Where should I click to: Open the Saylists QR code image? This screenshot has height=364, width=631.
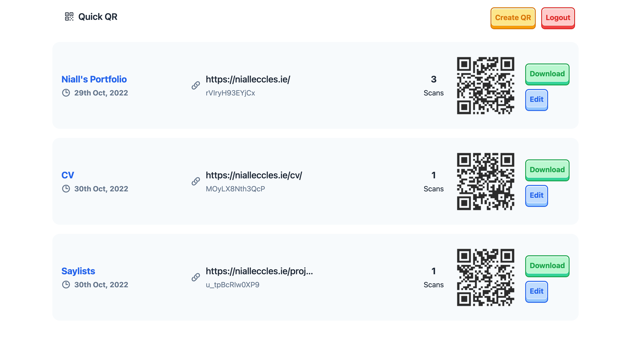[485, 277]
